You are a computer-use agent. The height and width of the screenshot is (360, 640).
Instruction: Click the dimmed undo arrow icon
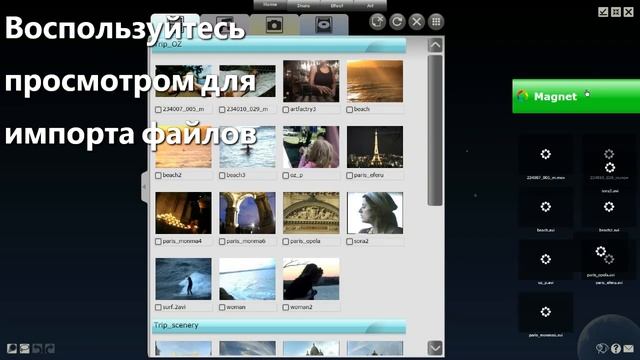(37, 349)
